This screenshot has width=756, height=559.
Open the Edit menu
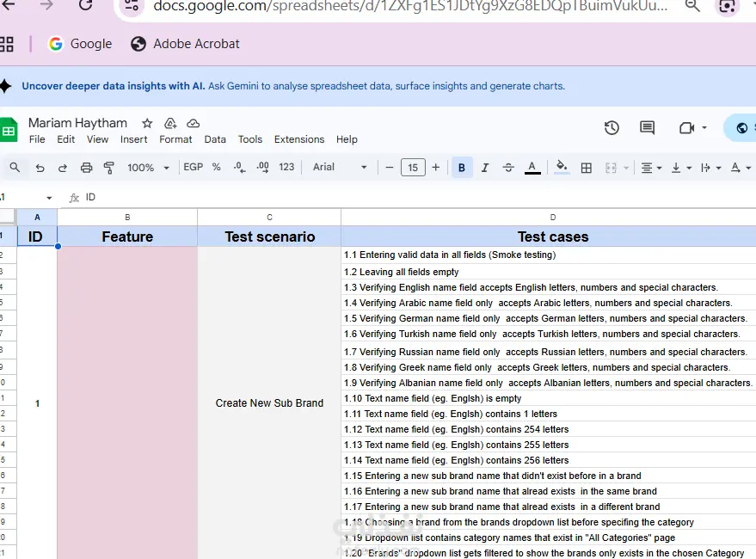pos(65,139)
